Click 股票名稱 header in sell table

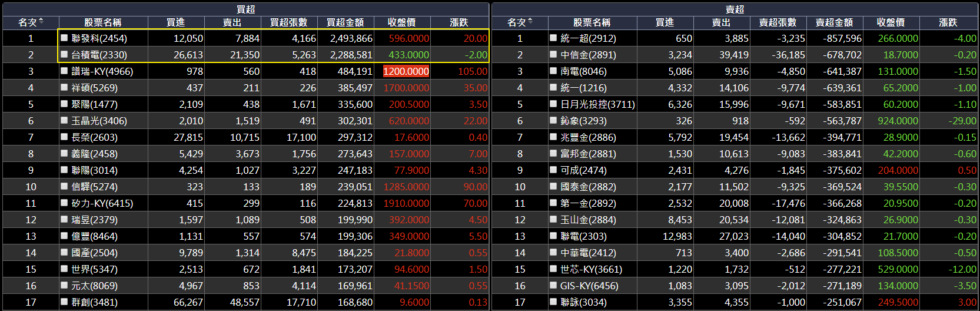tap(592, 22)
